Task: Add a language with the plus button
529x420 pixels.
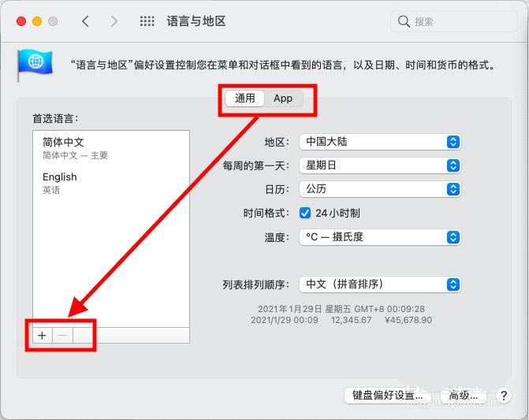Action: coord(42,336)
